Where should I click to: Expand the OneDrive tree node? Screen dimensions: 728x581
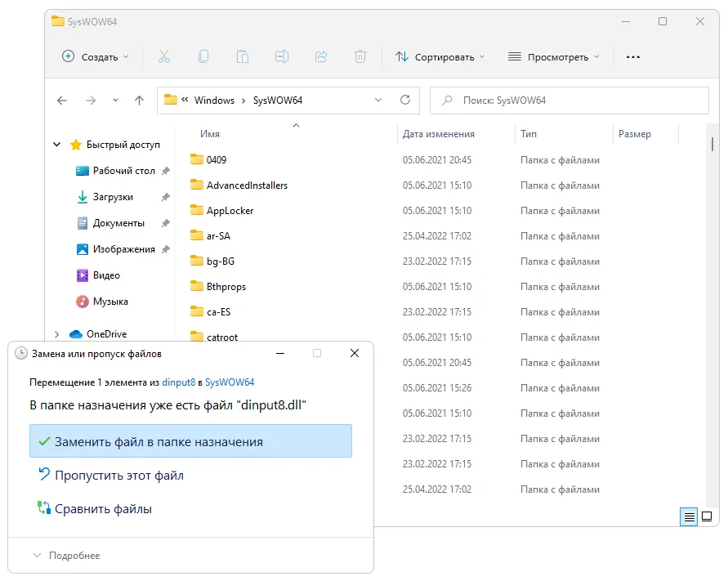(x=57, y=334)
